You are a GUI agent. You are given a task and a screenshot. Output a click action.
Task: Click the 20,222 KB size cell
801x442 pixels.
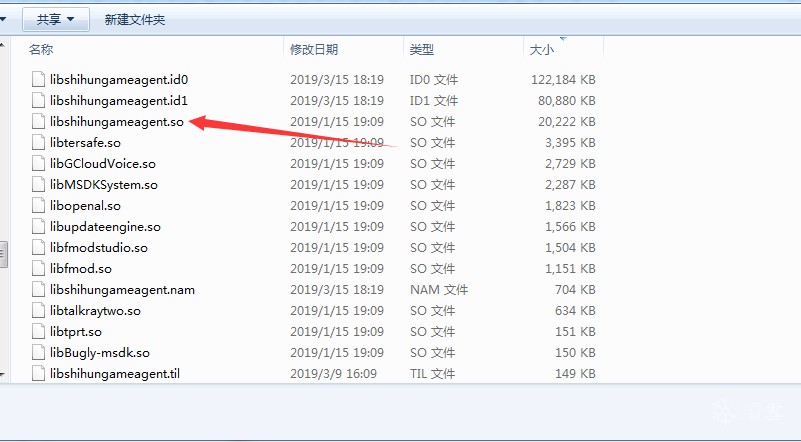(567, 122)
